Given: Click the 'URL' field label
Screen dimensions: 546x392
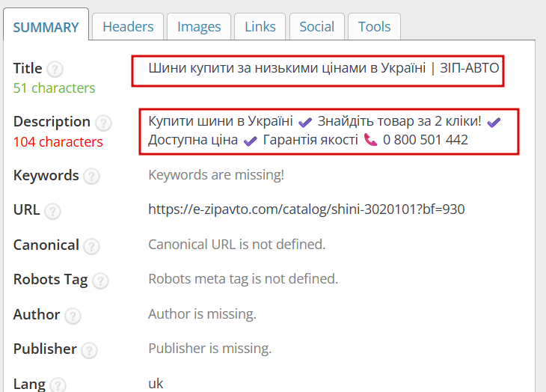Looking at the screenshot, I should pos(26,209).
